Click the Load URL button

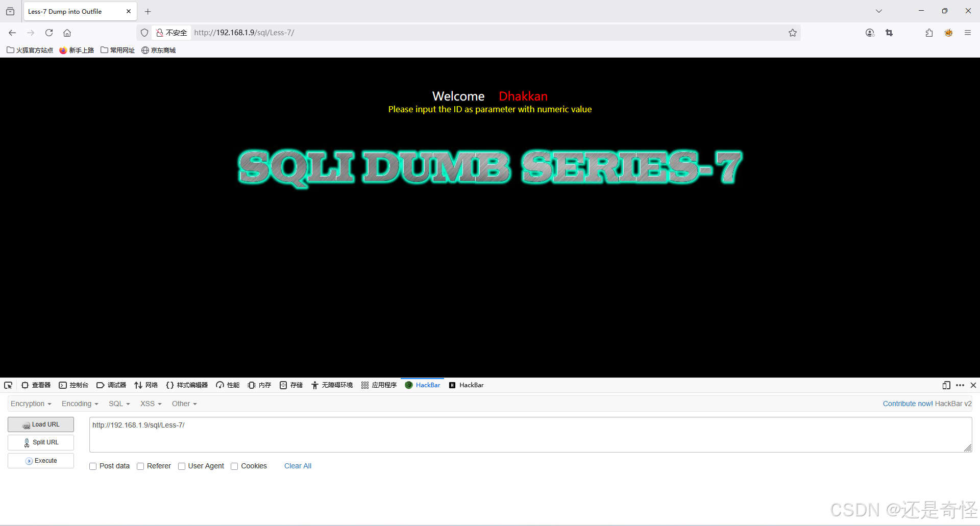(41, 424)
